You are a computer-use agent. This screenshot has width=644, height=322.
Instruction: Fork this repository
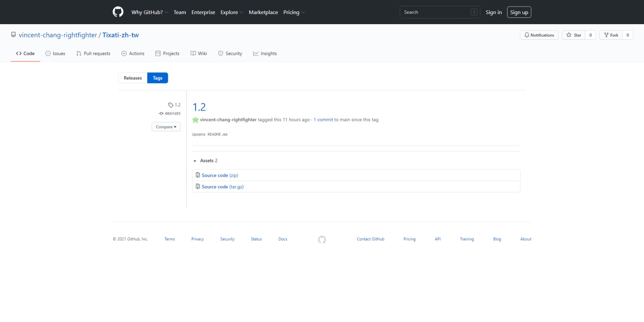(x=611, y=35)
